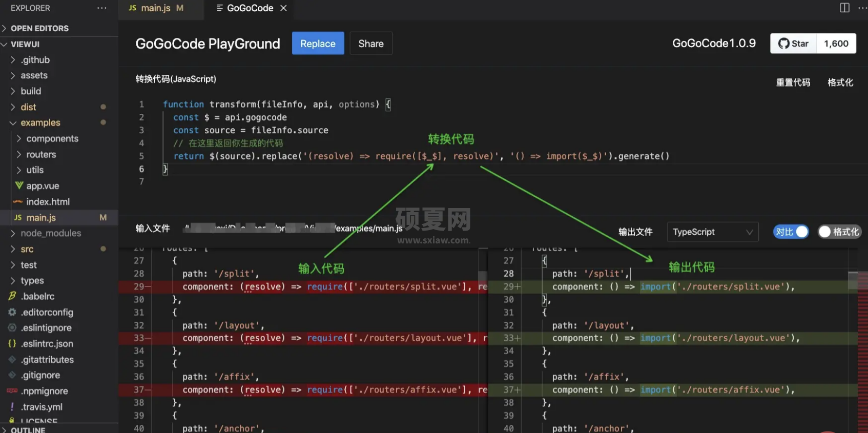Click the Babel icon beside .babelrc
Screen dimensions: 868x433
[x=12, y=296]
